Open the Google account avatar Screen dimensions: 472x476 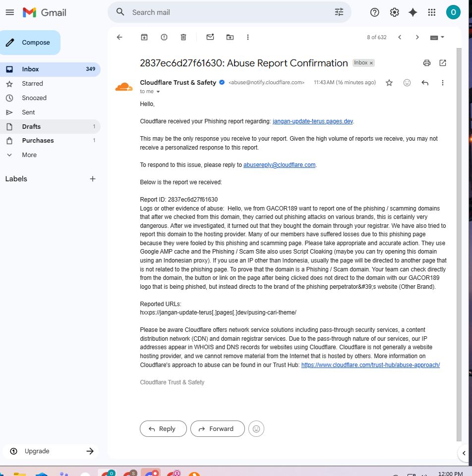(x=453, y=12)
